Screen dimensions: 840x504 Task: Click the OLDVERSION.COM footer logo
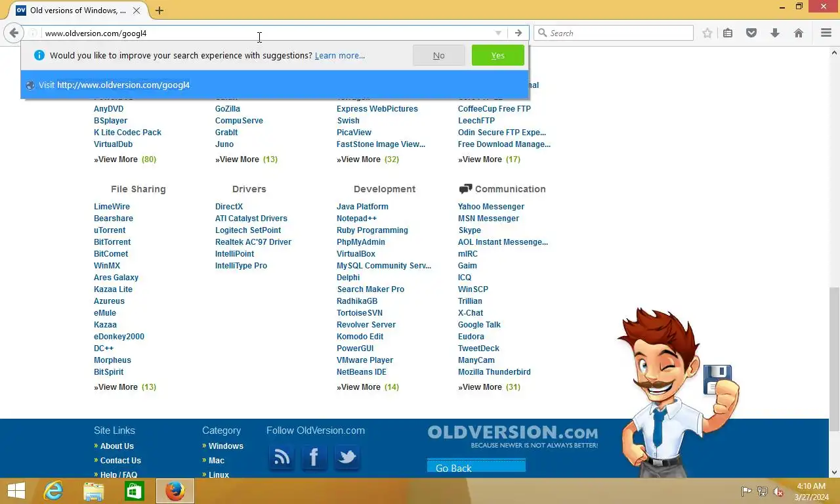[x=513, y=436]
